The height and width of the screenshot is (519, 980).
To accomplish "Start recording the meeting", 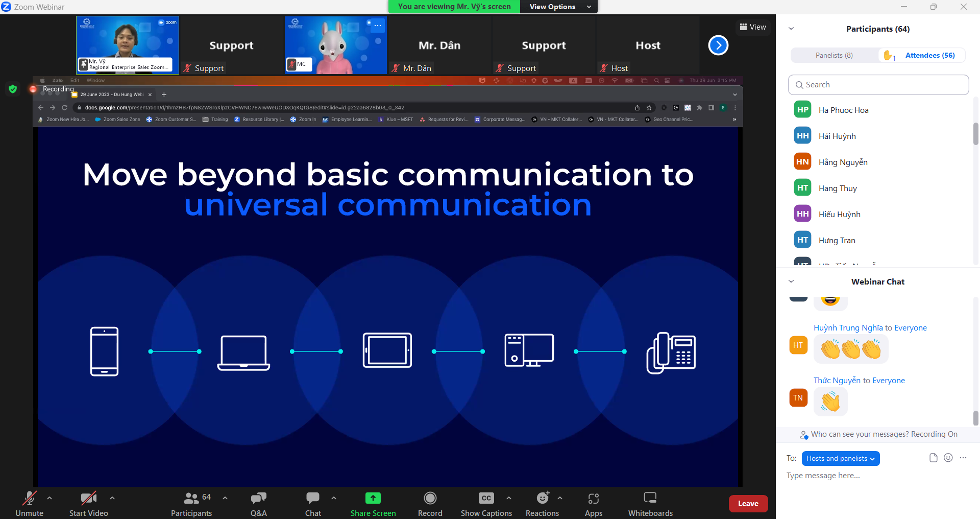I will (430, 503).
